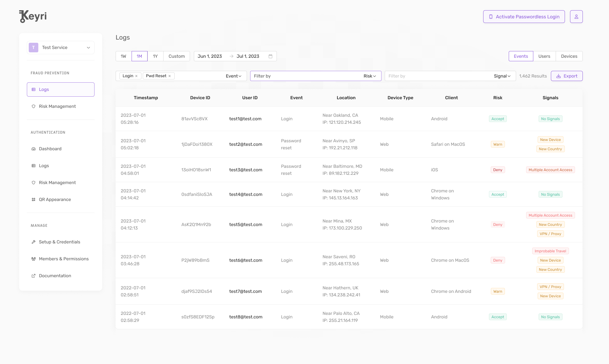Viewport: 609px width, 364px height.
Task: Click the Activate Passwordless Login button
Action: (x=523, y=16)
